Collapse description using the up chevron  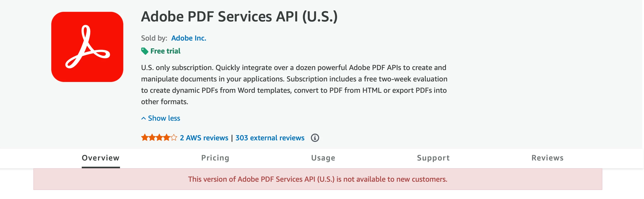[x=144, y=118]
